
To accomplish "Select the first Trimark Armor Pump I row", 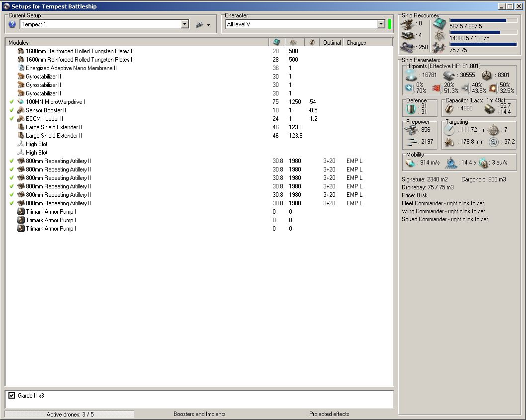I will point(199,212).
